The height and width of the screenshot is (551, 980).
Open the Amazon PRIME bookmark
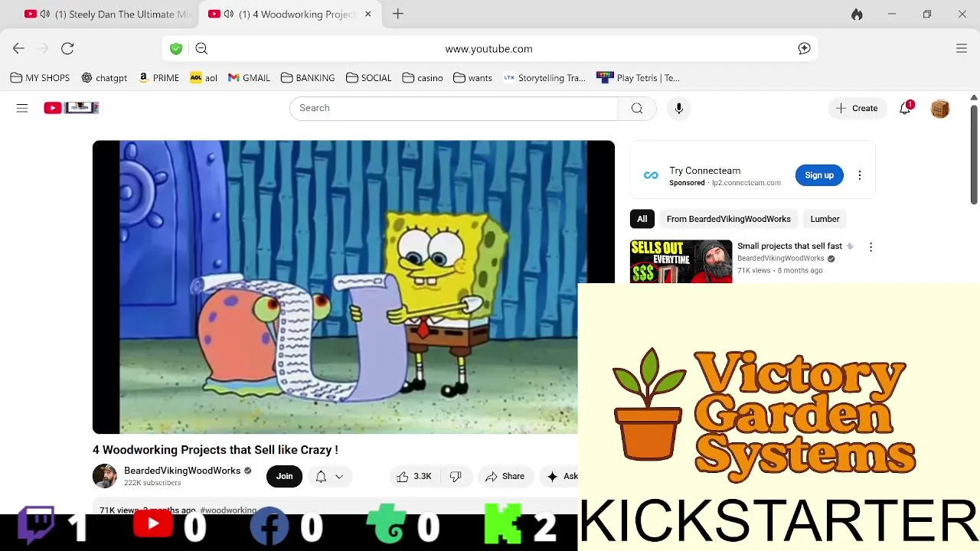[158, 78]
